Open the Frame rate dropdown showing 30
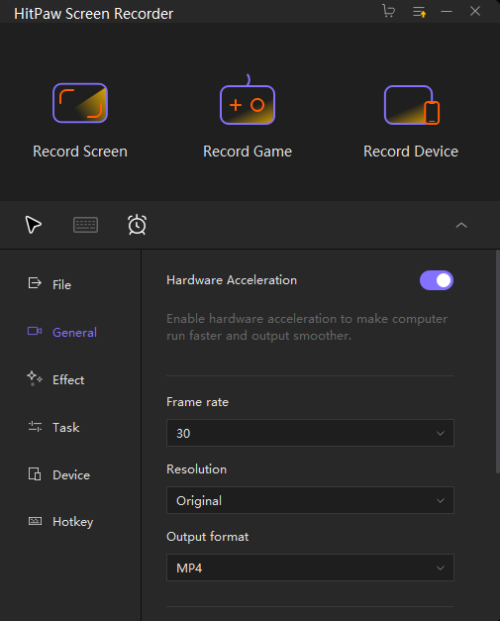 [x=310, y=433]
